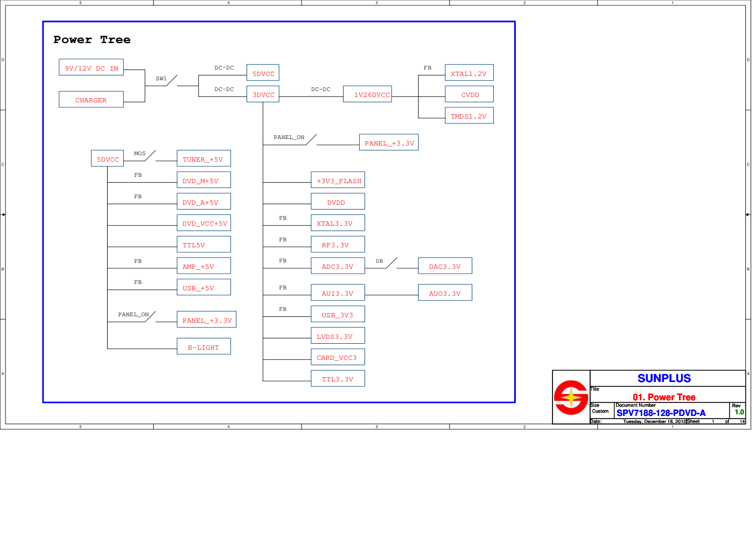This screenshot has height=535, width=756.
Task: Click the USB_+5V box
Action: coord(204,288)
